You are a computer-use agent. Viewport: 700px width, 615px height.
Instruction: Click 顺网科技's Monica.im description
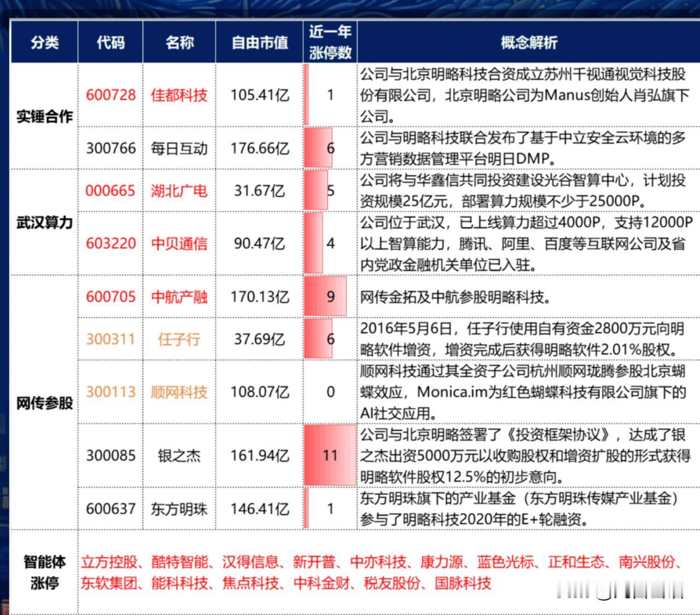tap(523, 392)
